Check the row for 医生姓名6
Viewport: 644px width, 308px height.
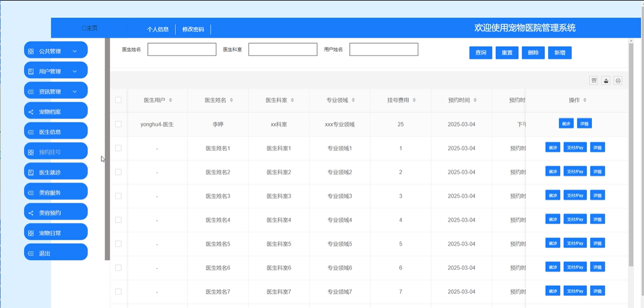point(118,268)
